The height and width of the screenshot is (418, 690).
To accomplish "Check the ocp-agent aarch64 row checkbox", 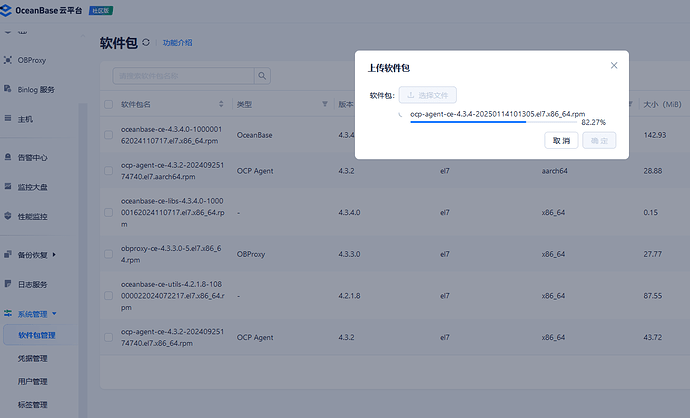I will (x=108, y=170).
